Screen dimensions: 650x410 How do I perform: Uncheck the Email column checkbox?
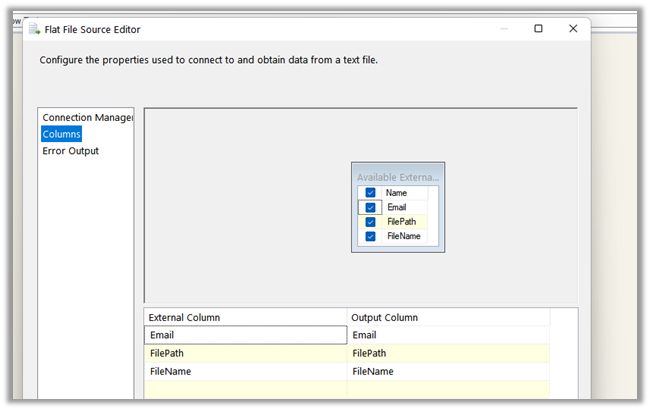(370, 208)
